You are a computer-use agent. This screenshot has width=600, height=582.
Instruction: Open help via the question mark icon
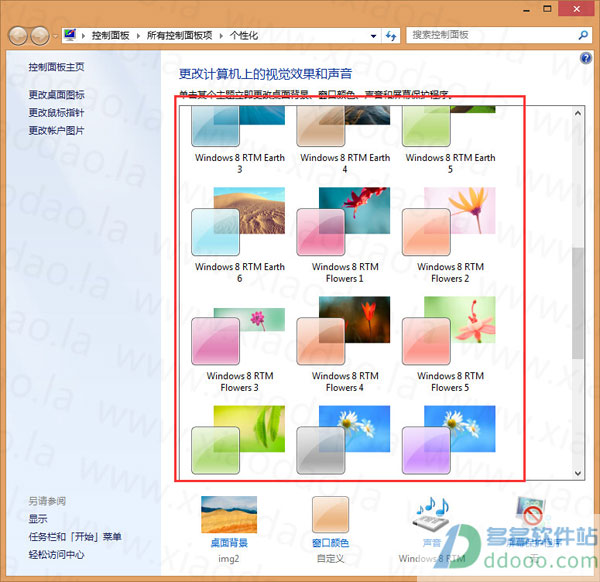click(585, 58)
